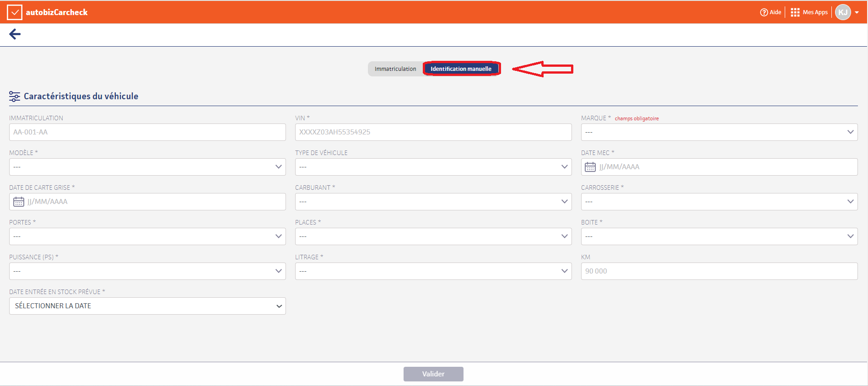Focus the KM input field
This screenshot has width=868, height=386.
tap(719, 271)
